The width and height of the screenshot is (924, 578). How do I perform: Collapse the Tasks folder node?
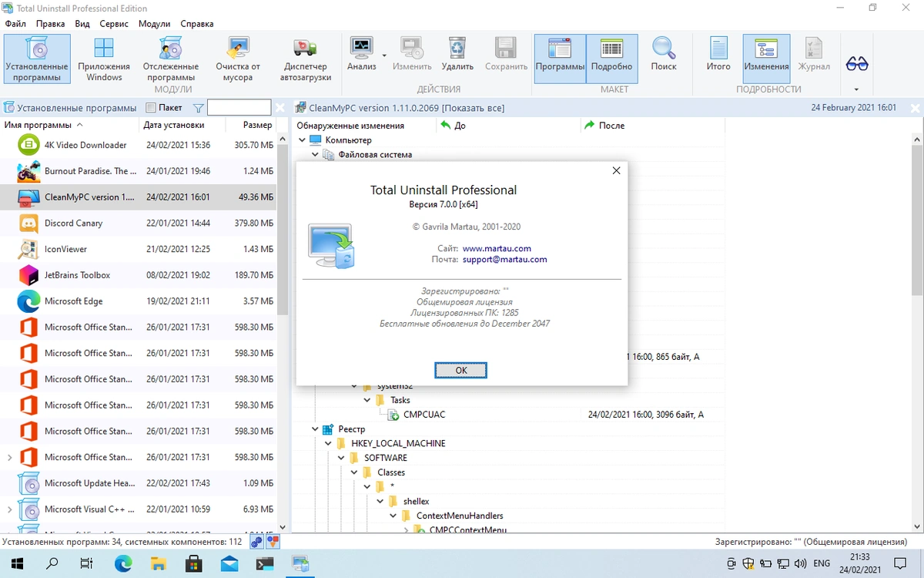(x=367, y=401)
